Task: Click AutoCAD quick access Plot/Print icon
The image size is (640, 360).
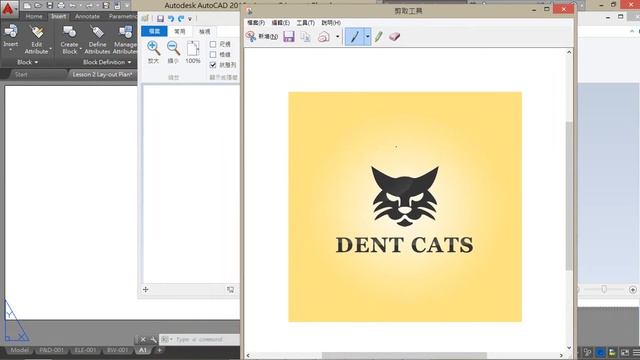Action: (61, 6)
